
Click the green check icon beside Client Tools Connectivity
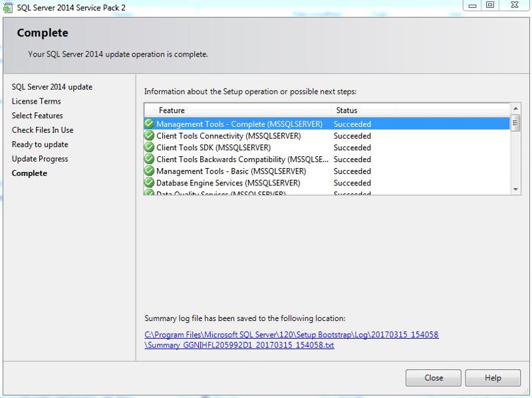click(149, 136)
